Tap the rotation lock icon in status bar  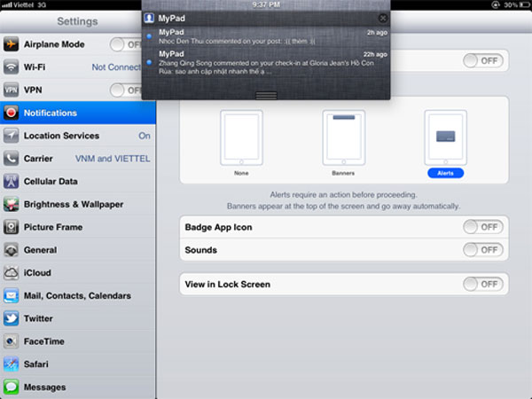(x=496, y=4)
